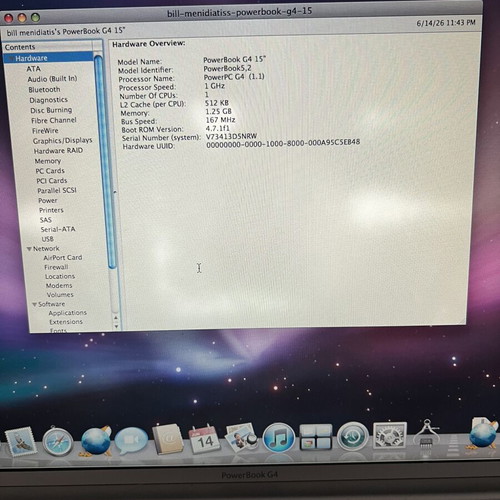
Task: Select PCI Cards entry
Action: (52, 181)
